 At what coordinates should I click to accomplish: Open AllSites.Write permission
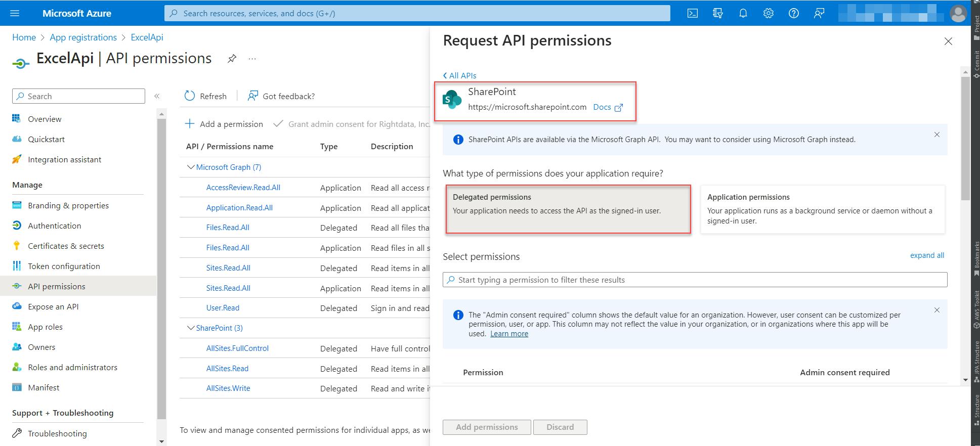[x=228, y=388]
